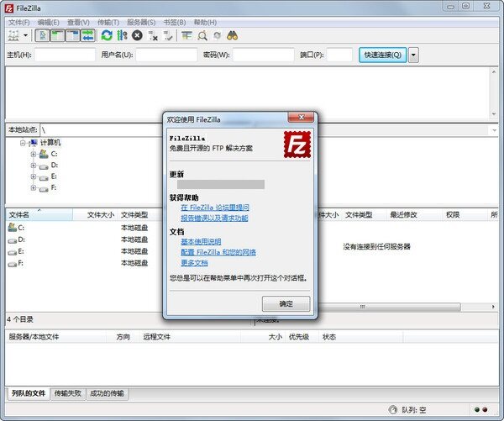
Task: Toggle directory comparison icon
Action: 202,35
